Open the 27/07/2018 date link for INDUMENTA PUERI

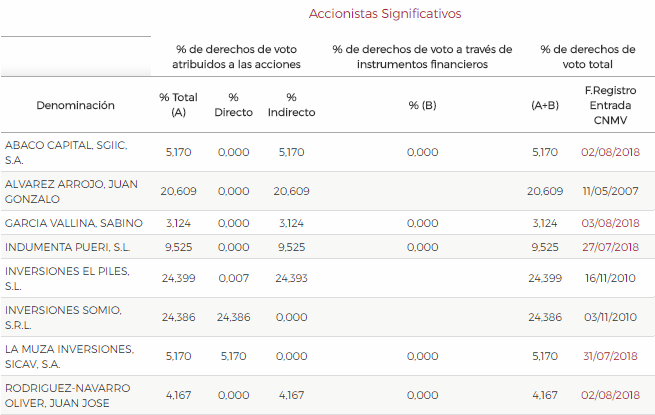point(610,247)
